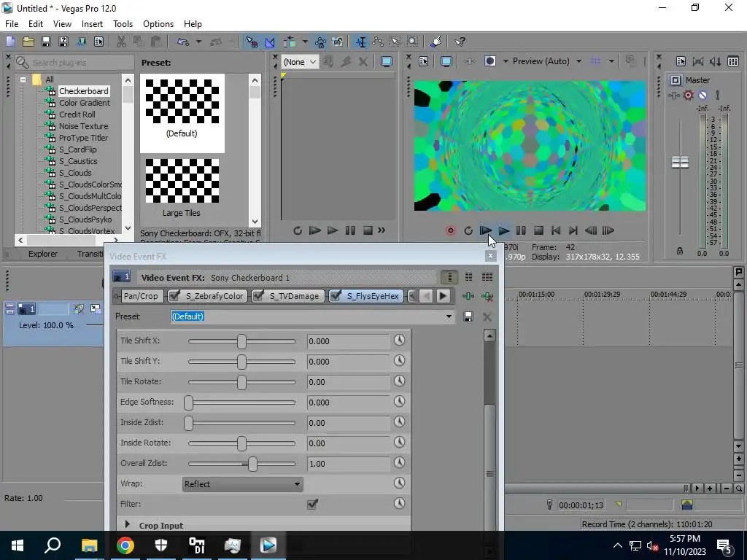
Task: Collapse the All plug-ins tree node
Action: 23,79
